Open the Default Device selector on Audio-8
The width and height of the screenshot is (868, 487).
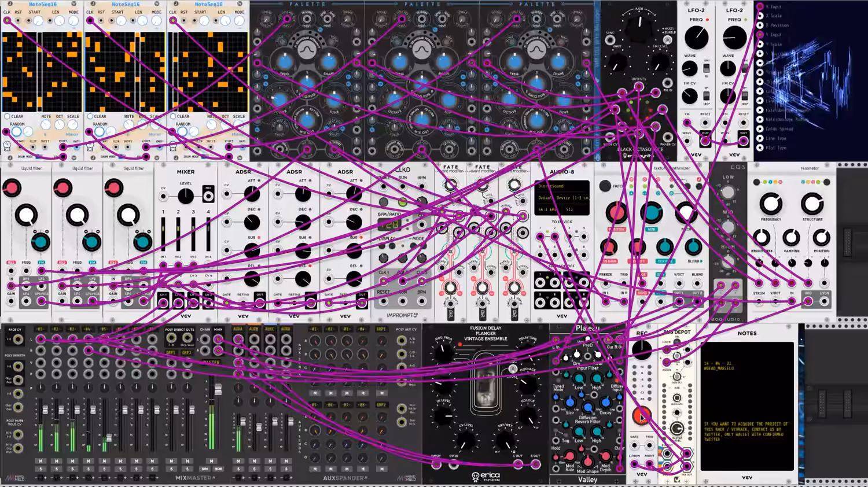(561, 198)
